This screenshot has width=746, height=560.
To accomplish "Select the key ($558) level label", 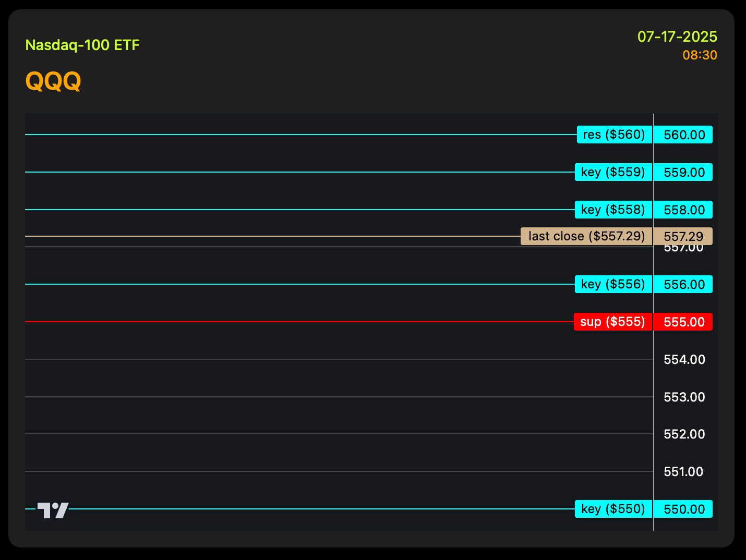I will (613, 210).
